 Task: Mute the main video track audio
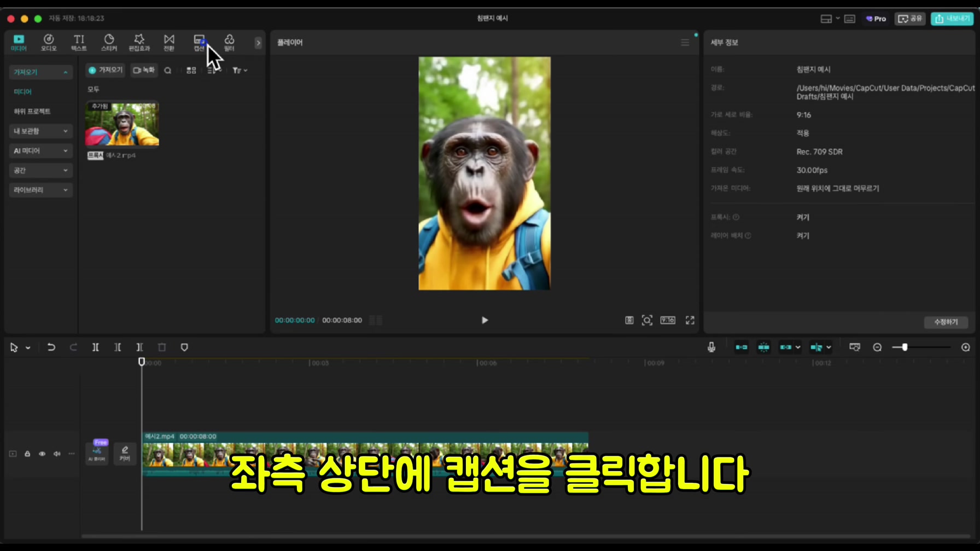[57, 454]
